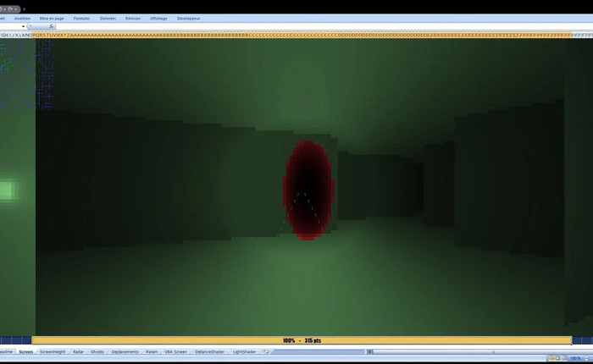The image size is (593, 364).
Task: Switch to the VBA Screen sheet tab
Action: pyautogui.click(x=175, y=351)
